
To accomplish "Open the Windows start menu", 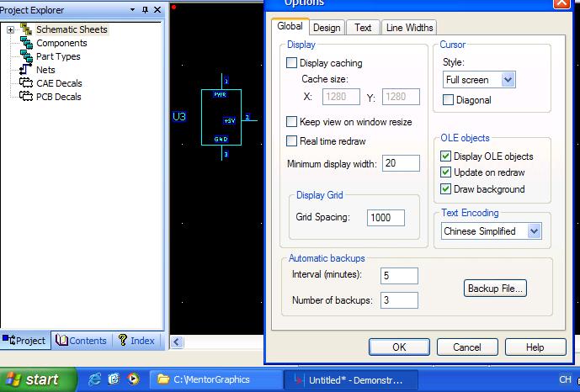I will tap(37, 379).
